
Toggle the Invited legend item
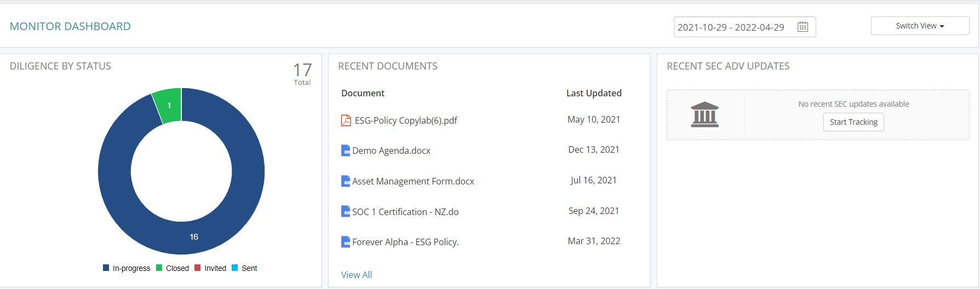click(210, 268)
